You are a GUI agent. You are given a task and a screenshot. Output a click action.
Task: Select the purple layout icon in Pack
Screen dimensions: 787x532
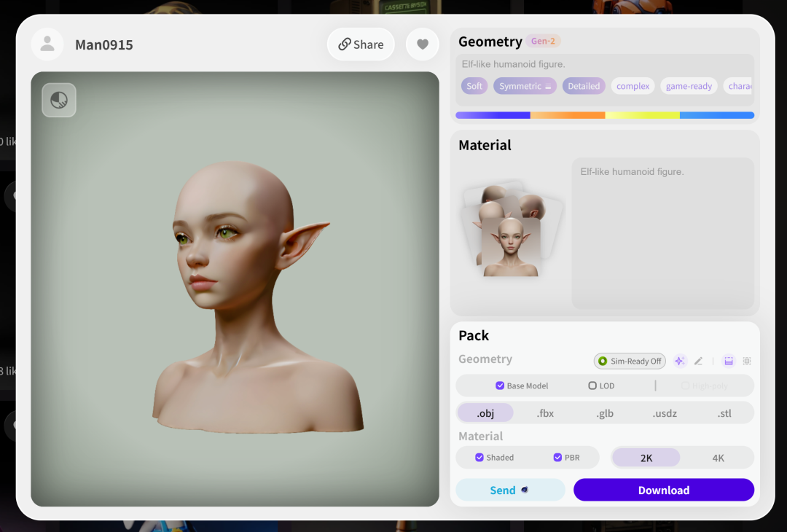click(x=728, y=361)
